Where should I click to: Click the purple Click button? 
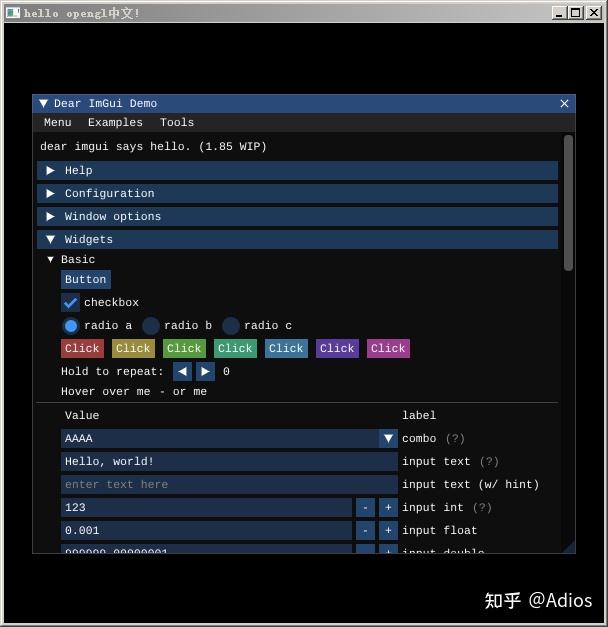pos(337,348)
